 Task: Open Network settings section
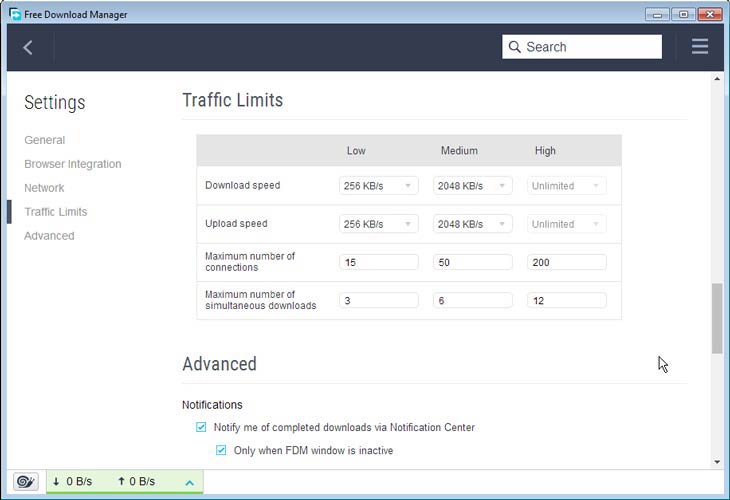(x=44, y=188)
